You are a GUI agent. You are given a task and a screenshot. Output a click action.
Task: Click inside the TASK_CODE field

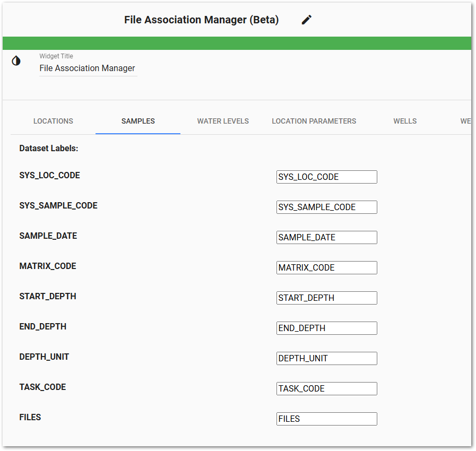click(326, 388)
